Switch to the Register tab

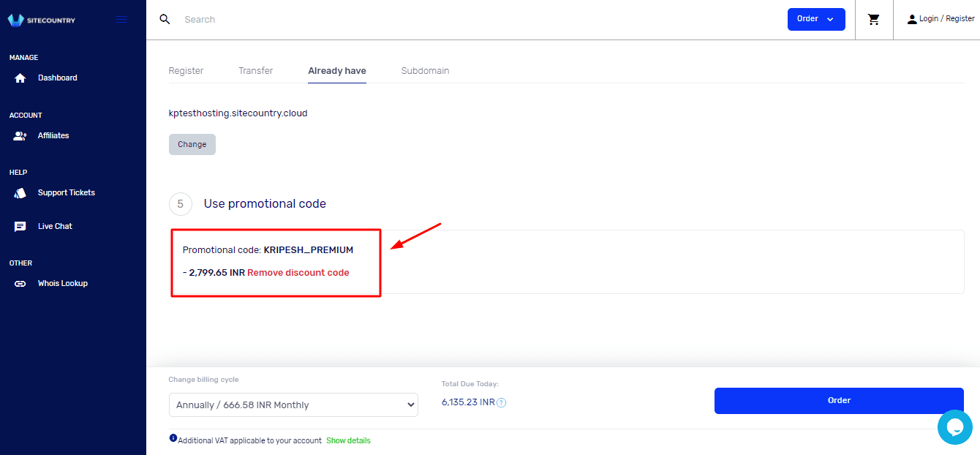pyautogui.click(x=186, y=71)
